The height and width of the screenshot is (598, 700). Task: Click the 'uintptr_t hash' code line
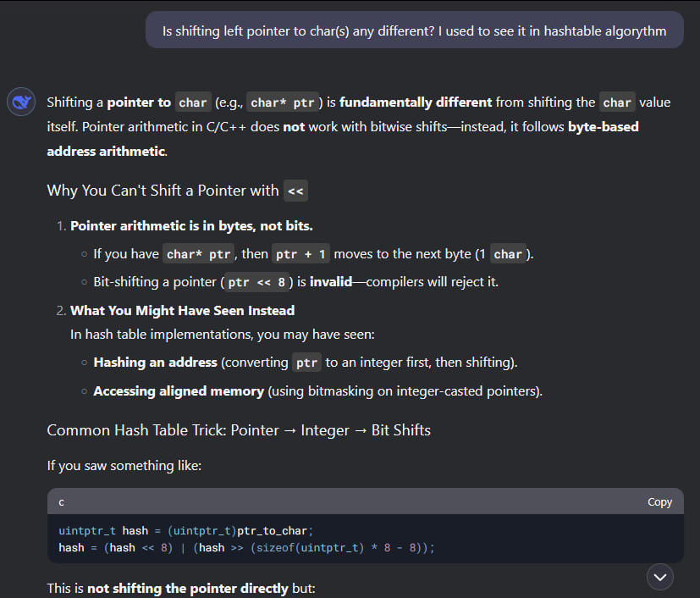[x=186, y=530]
